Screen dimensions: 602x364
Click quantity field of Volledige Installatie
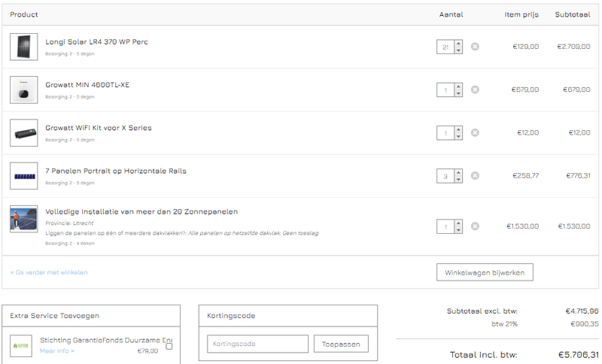445,226
